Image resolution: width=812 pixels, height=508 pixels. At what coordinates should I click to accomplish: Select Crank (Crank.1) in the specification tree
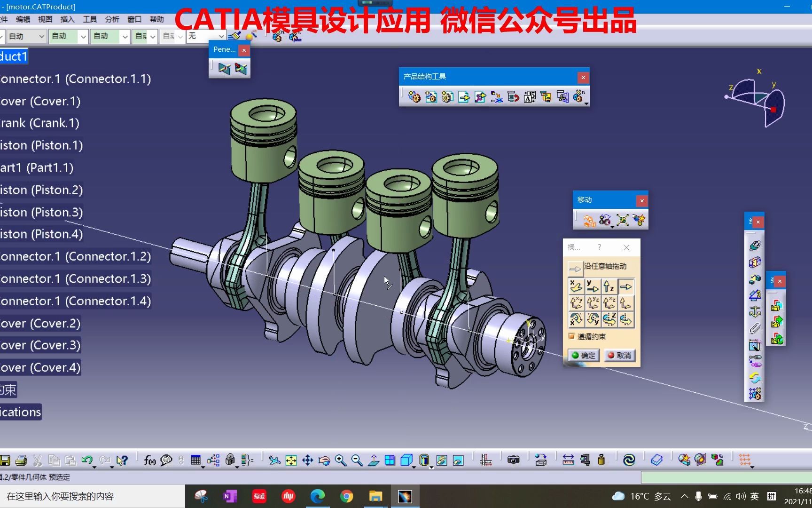39,123
